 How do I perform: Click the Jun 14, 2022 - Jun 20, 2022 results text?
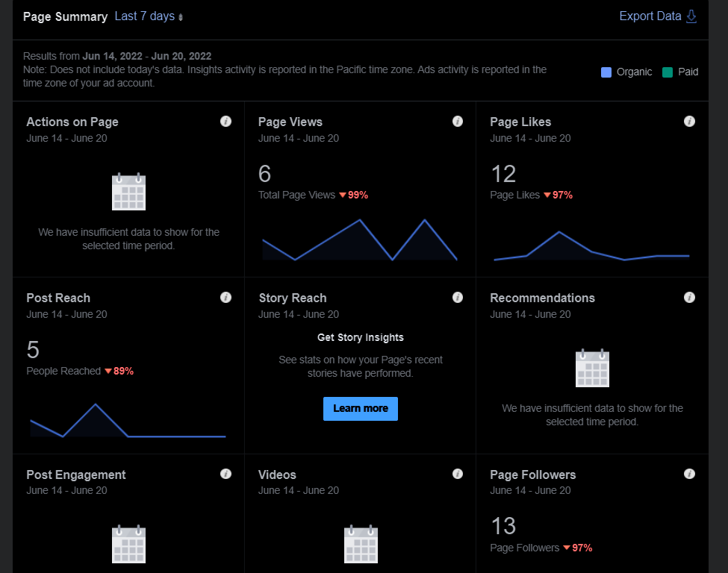(146, 56)
